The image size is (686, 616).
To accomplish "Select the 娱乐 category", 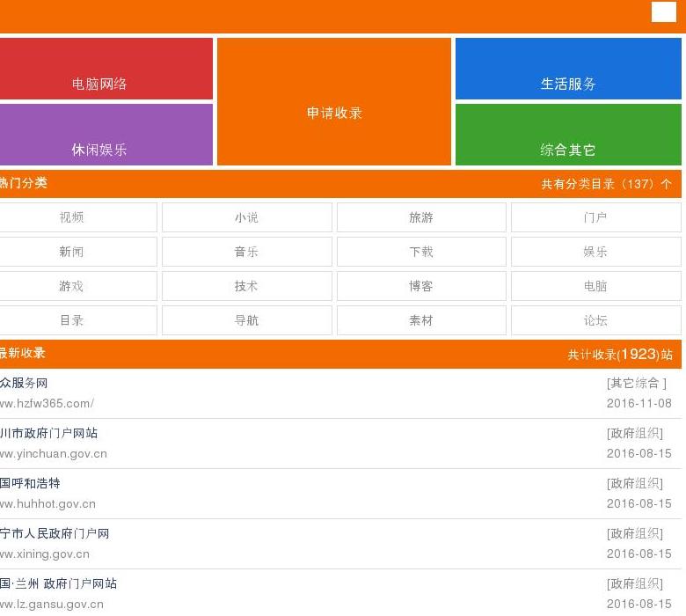I will coord(596,252).
